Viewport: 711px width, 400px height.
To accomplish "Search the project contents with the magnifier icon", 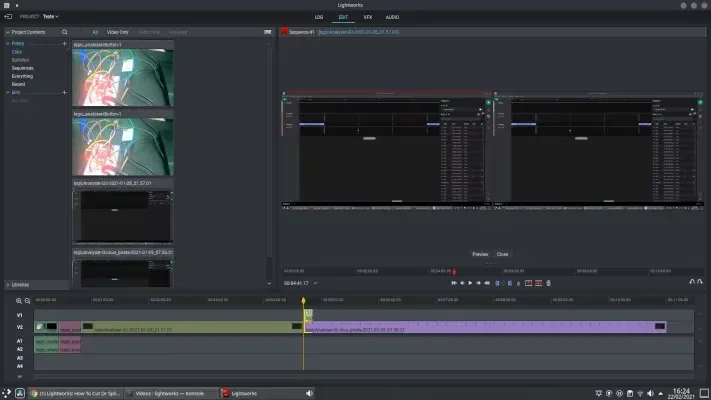I will click(x=64, y=32).
